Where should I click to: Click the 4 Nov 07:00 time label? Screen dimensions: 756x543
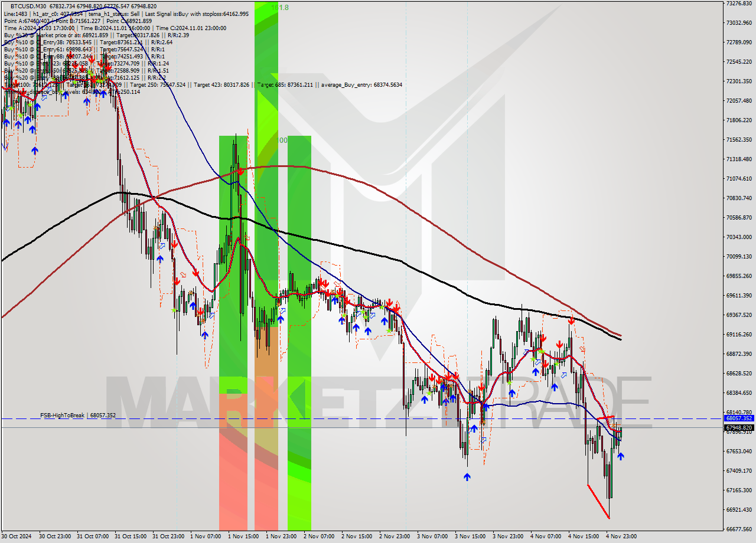click(x=546, y=537)
